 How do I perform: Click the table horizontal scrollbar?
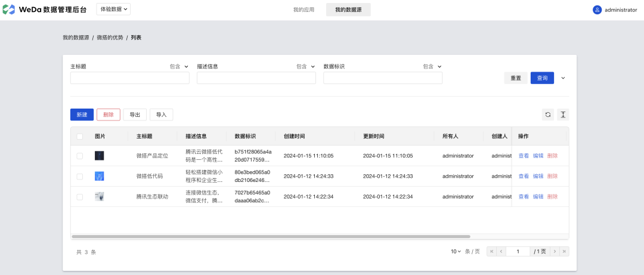271,237
